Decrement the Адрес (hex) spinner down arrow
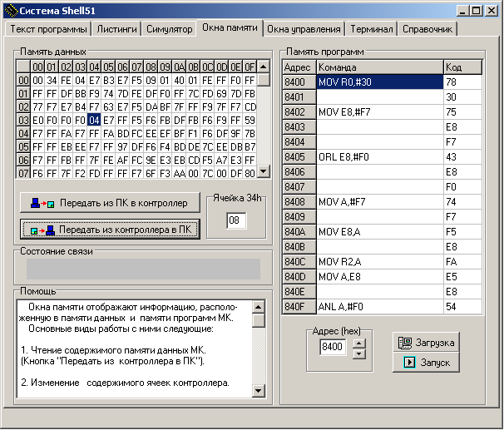 pyautogui.click(x=359, y=354)
